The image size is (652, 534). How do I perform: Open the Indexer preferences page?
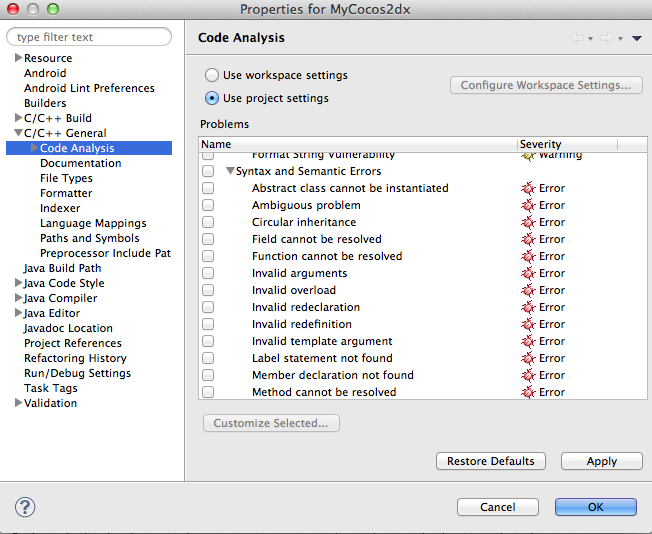pyautogui.click(x=60, y=208)
